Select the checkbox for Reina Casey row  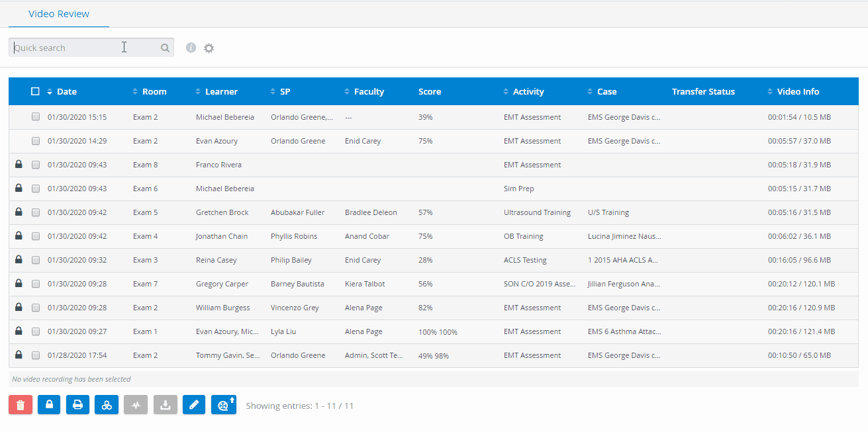(36, 260)
